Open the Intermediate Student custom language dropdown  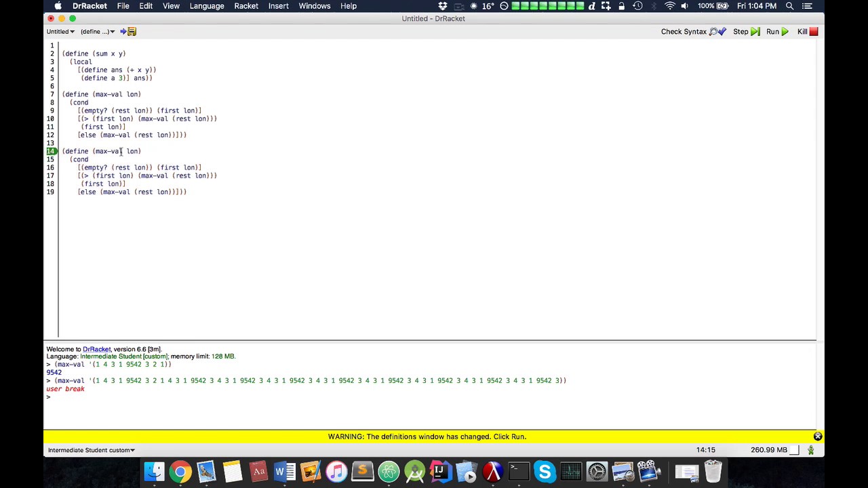pyautogui.click(x=91, y=450)
